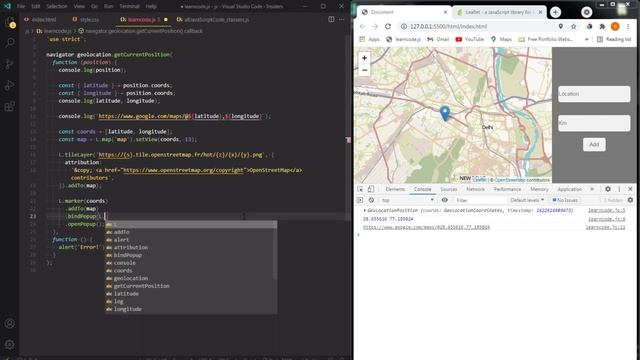Show more bookmarks chevron in bookmarks bar

[x=587, y=39]
